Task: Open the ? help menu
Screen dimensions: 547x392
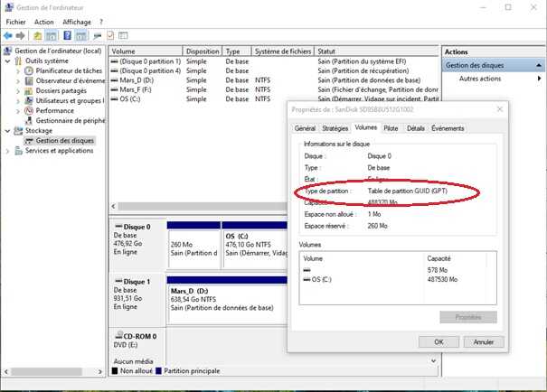Action: click(x=101, y=22)
